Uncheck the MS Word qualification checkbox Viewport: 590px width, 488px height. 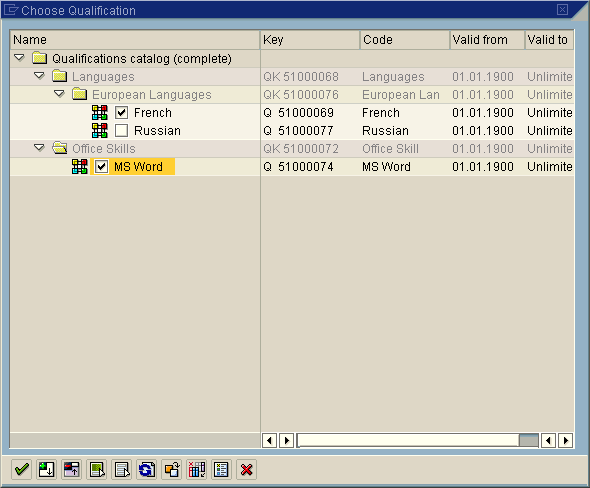point(101,167)
